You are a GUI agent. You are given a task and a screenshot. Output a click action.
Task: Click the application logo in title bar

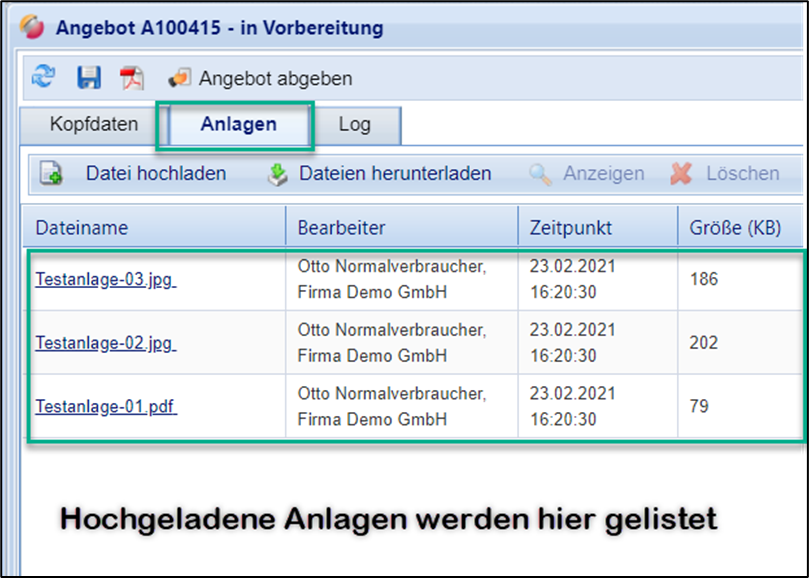click(x=32, y=27)
